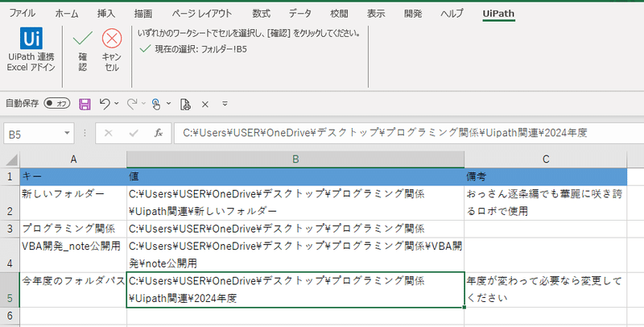Click cell 新しいフォルダー in column A

73,202
